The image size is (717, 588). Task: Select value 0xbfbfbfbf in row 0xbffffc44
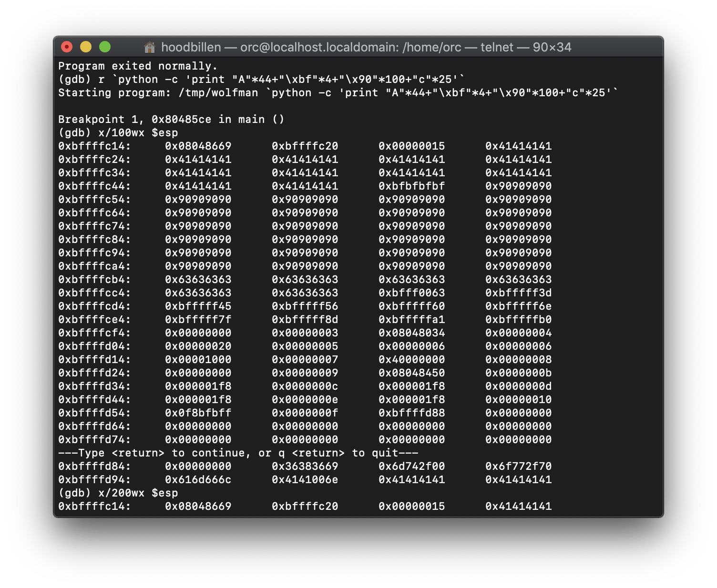pos(412,186)
